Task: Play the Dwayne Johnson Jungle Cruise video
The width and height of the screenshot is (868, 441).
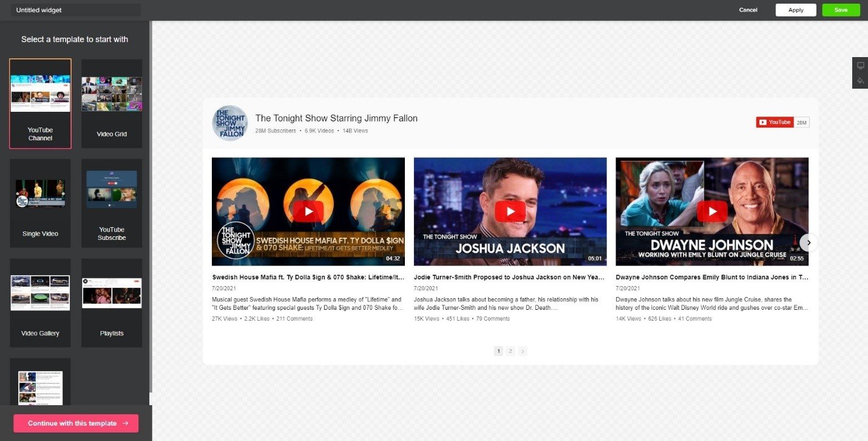Action: point(711,211)
